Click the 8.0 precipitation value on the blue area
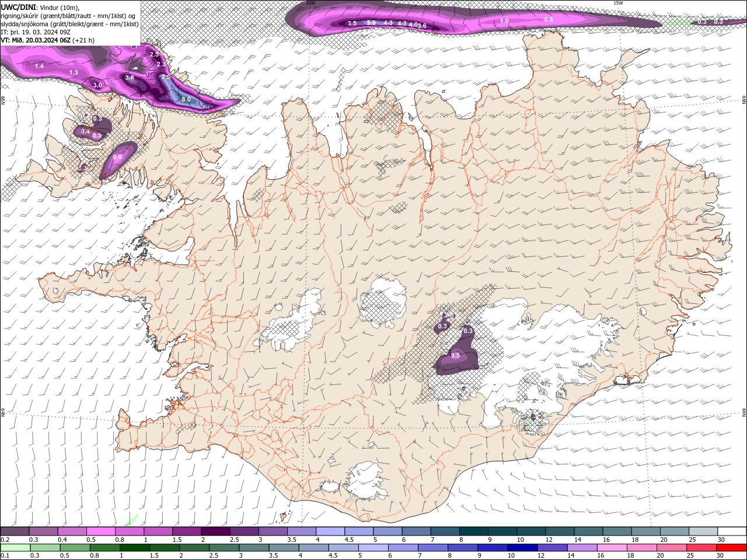The width and height of the screenshot is (747, 560). click(x=186, y=100)
